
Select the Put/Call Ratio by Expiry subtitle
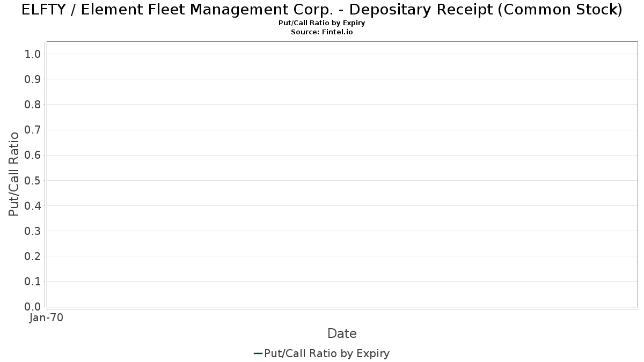coord(322,23)
